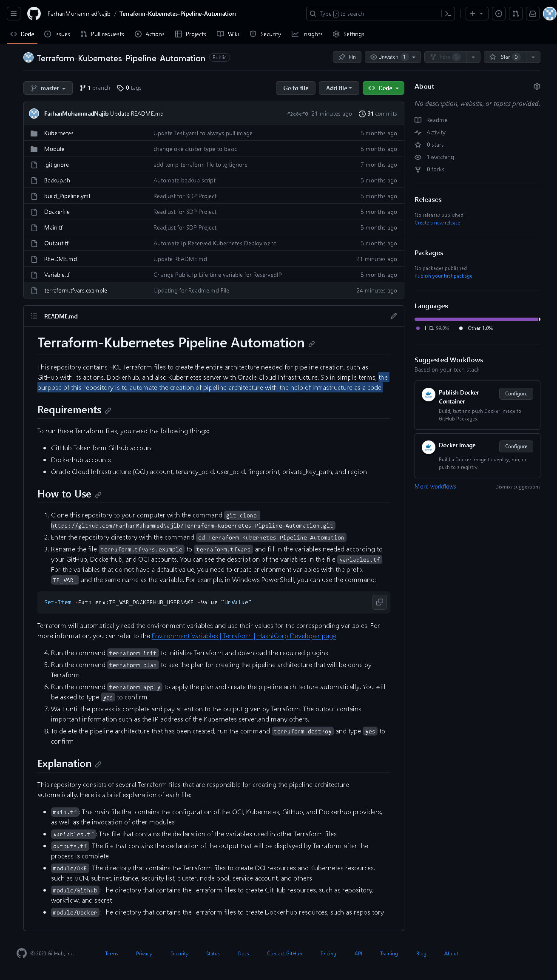Open notifications inbox icon
The width and height of the screenshot is (557, 980).
[x=532, y=14]
